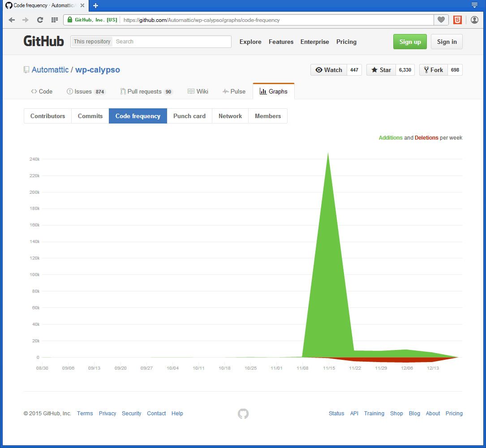Open the Automattic owner link
This screenshot has width=486, height=448.
pos(50,70)
